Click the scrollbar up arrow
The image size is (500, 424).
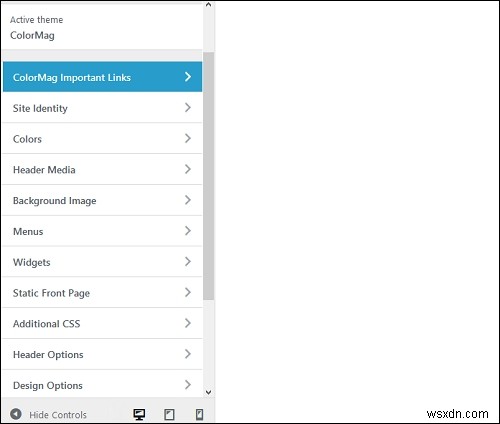tap(209, 5)
